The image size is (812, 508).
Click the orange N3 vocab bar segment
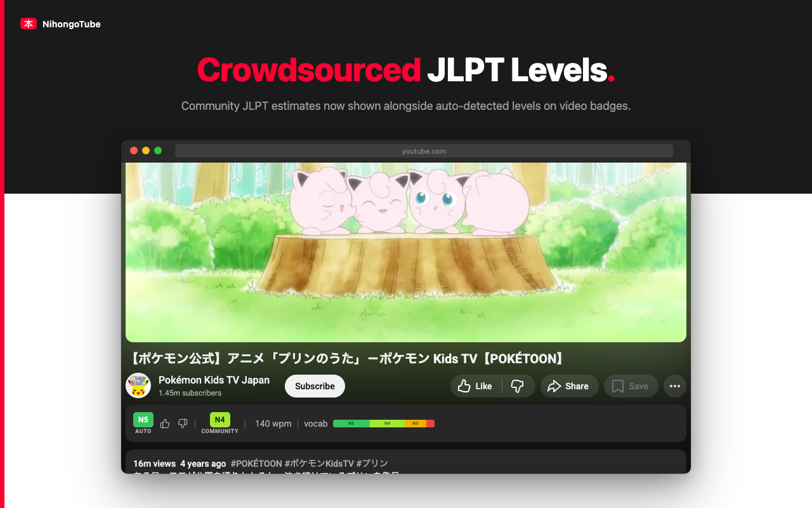(416, 424)
